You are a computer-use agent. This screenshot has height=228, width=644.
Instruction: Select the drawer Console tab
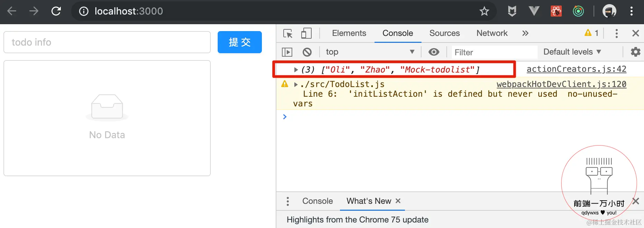click(x=318, y=201)
